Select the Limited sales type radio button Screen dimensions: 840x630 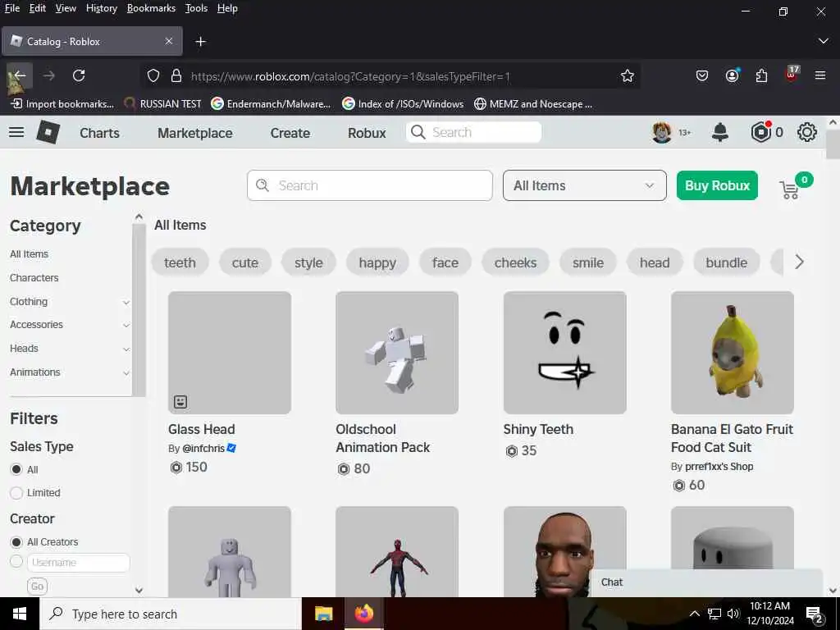[16, 492]
